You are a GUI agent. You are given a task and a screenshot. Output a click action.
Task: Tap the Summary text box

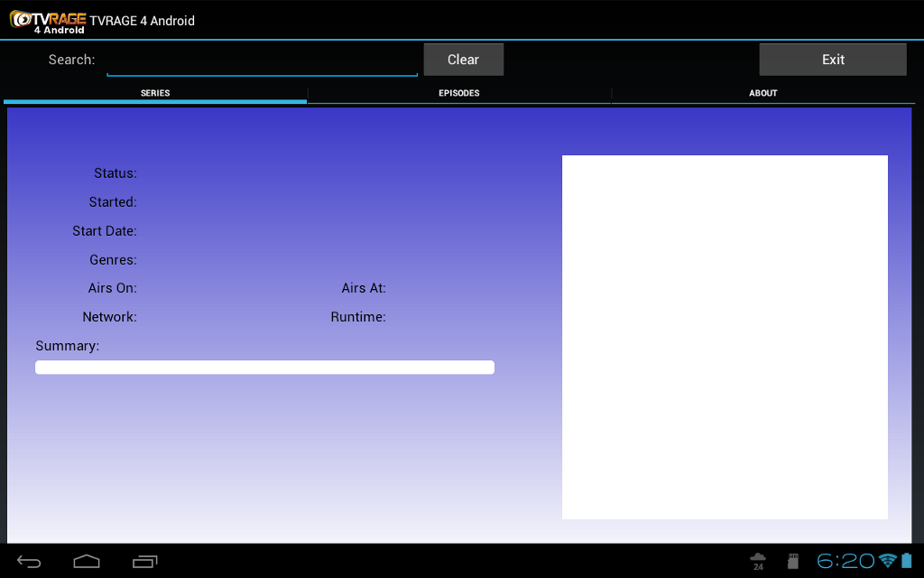[x=264, y=368]
